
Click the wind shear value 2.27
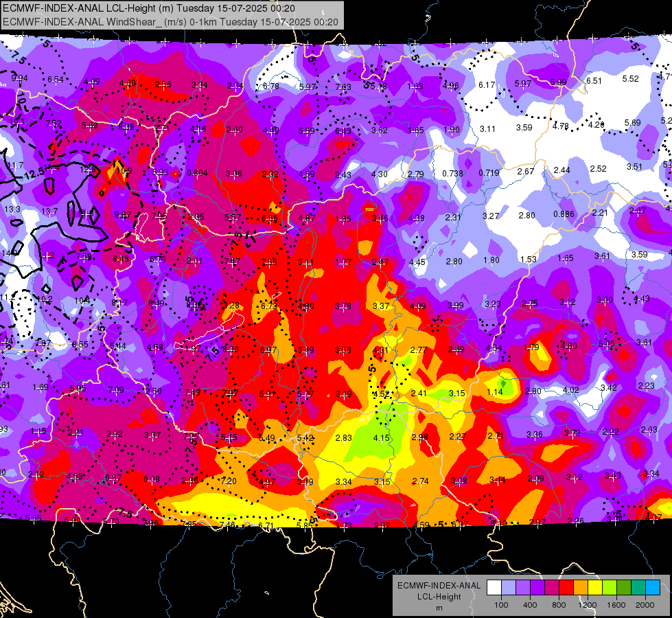pyautogui.click(x=458, y=436)
